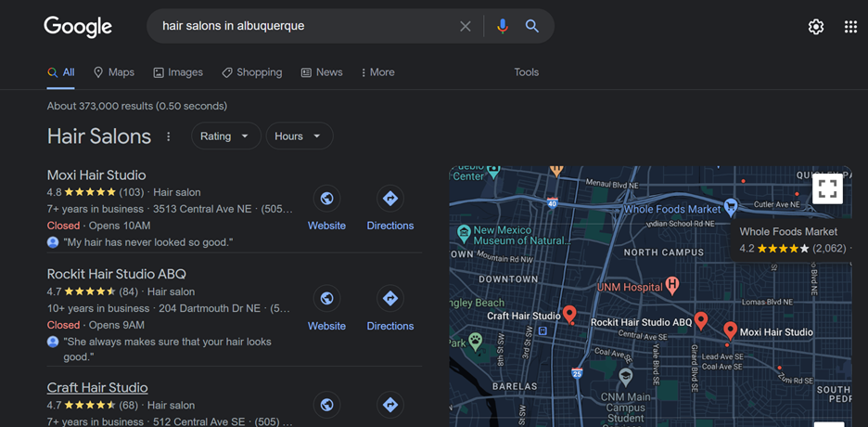Open the Google apps grid icon
868x427 pixels.
click(x=850, y=27)
